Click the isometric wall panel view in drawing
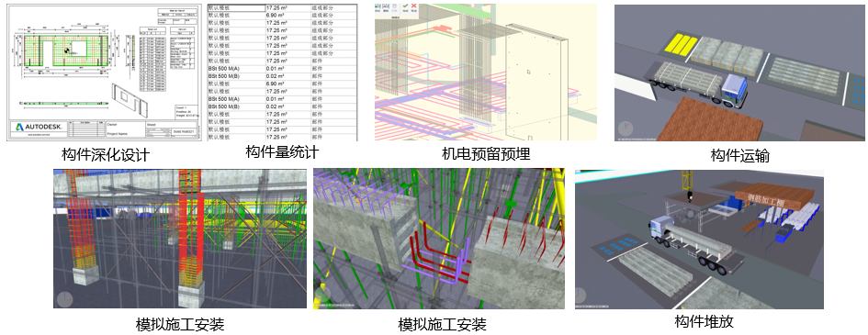 click(129, 98)
